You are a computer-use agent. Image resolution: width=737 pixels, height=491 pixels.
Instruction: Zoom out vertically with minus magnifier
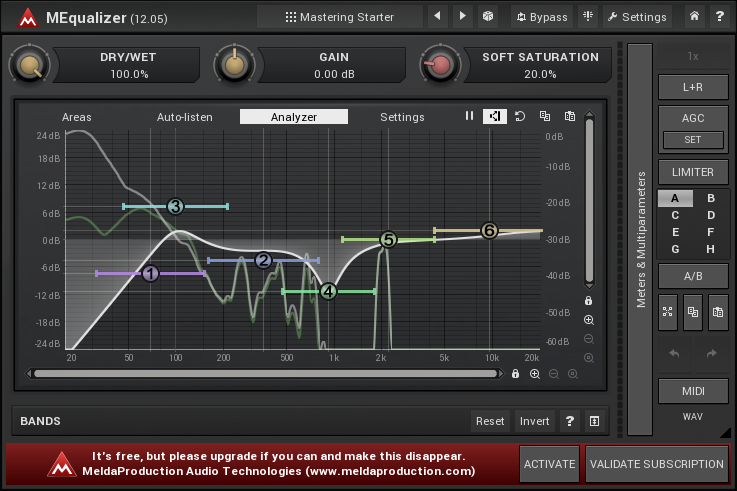click(x=588, y=339)
